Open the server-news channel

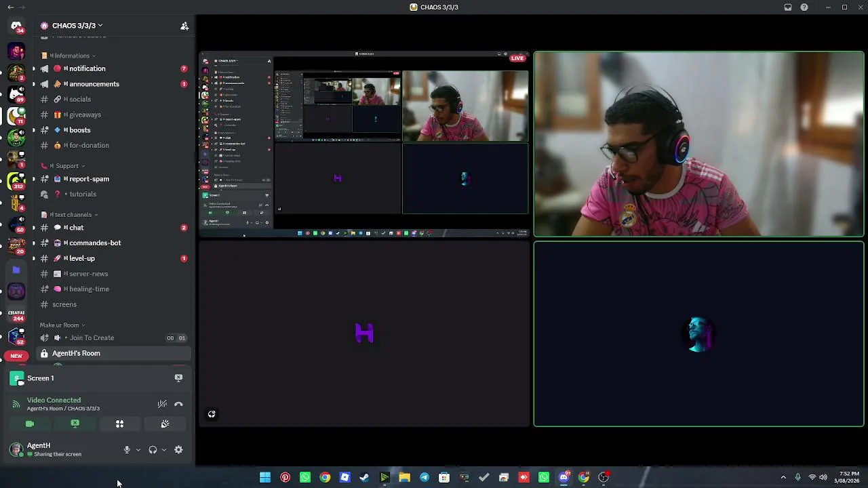tap(113, 274)
